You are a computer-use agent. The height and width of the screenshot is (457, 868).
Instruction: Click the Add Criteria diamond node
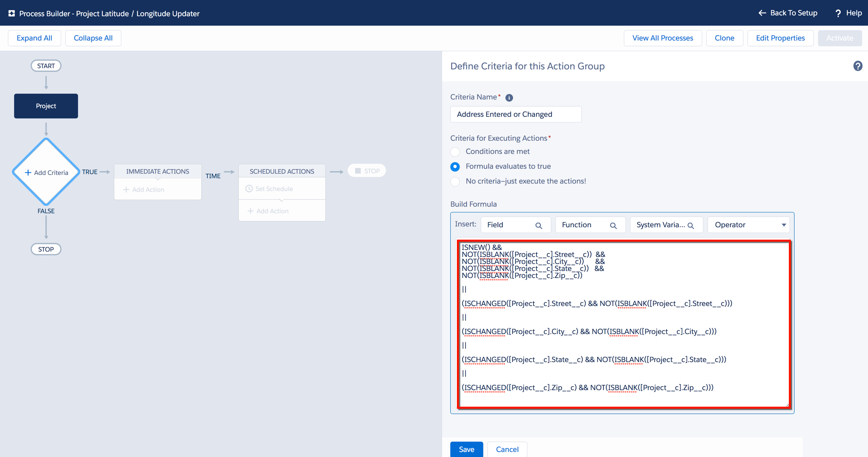(x=46, y=172)
